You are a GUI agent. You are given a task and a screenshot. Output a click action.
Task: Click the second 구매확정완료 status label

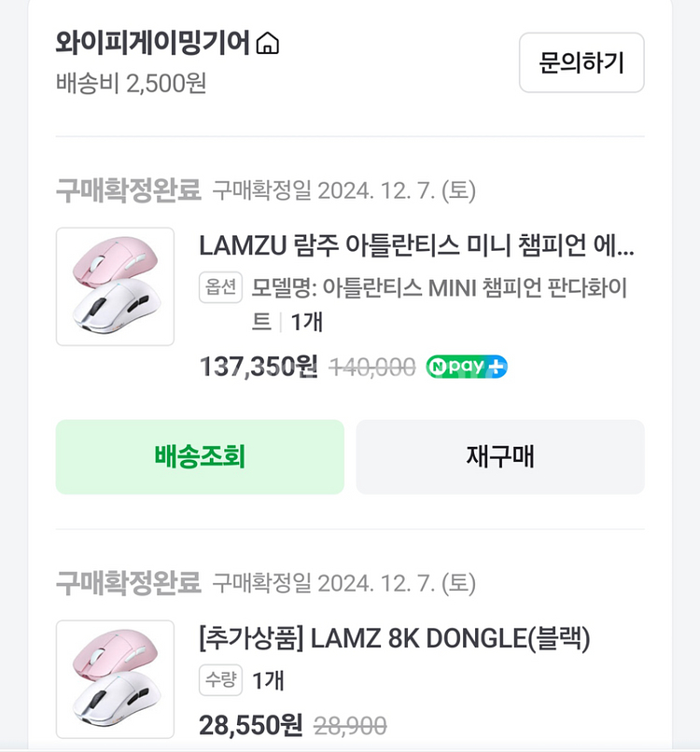coord(128,584)
